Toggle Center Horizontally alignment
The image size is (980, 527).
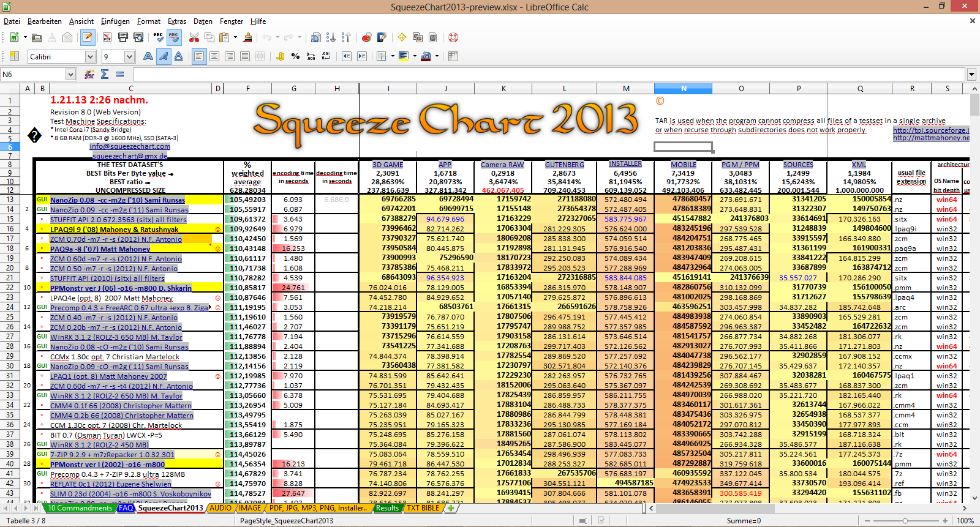[214, 56]
